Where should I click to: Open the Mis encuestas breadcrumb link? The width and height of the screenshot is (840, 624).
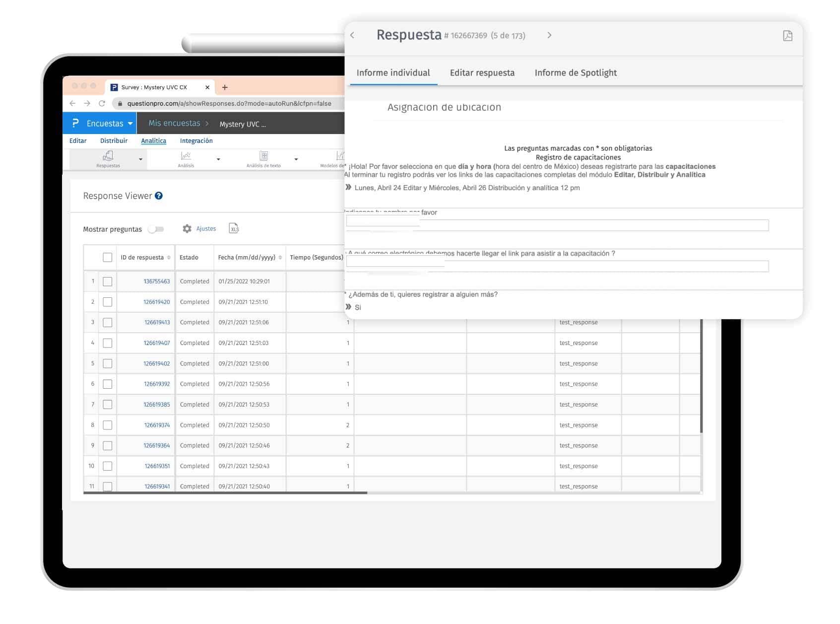[174, 123]
